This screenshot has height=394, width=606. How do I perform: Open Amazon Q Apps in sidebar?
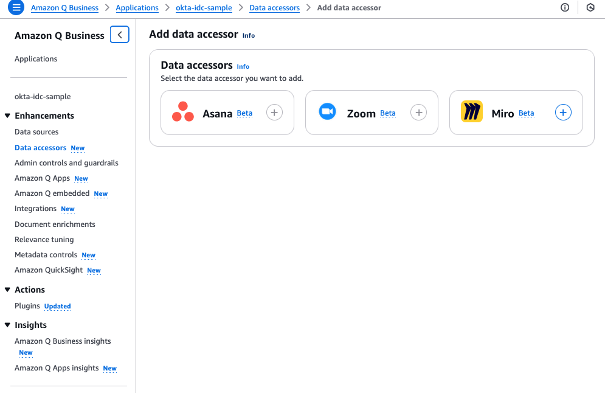(42, 178)
